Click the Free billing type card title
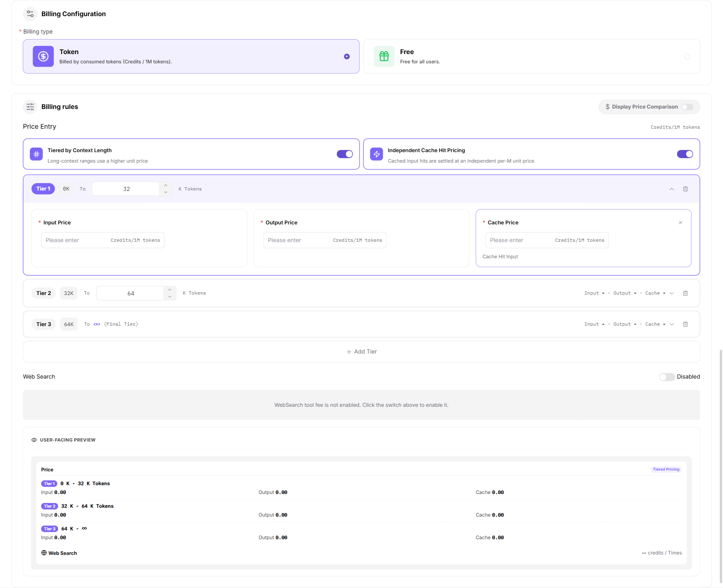 407,52
